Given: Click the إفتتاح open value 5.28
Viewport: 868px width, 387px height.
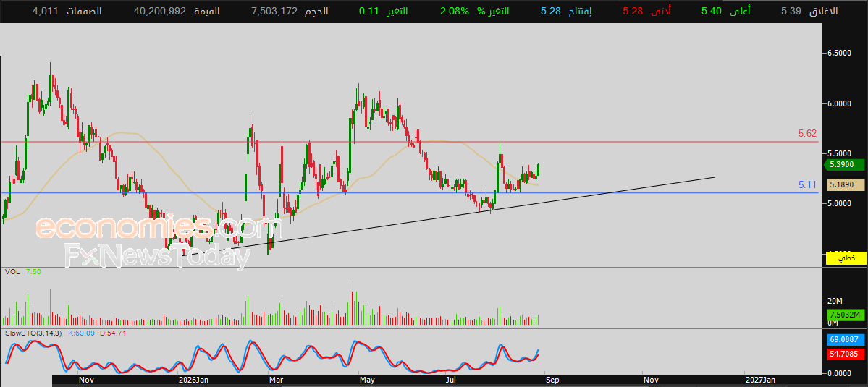Looking at the screenshot, I should pos(552,11).
